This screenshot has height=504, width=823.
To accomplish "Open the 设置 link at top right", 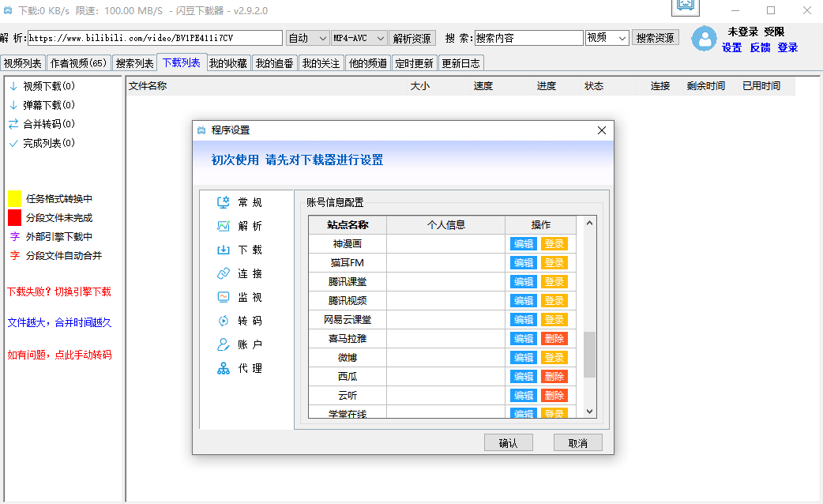I will click(731, 47).
